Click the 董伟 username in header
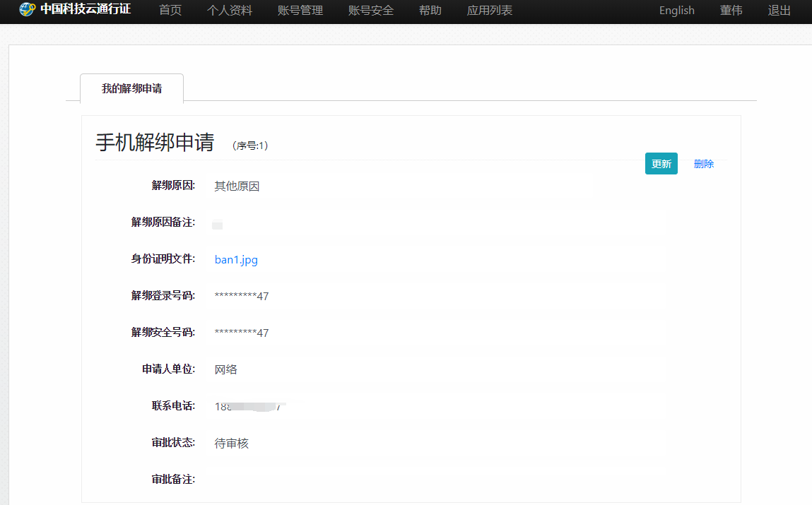This screenshot has width=812, height=505. click(x=731, y=11)
